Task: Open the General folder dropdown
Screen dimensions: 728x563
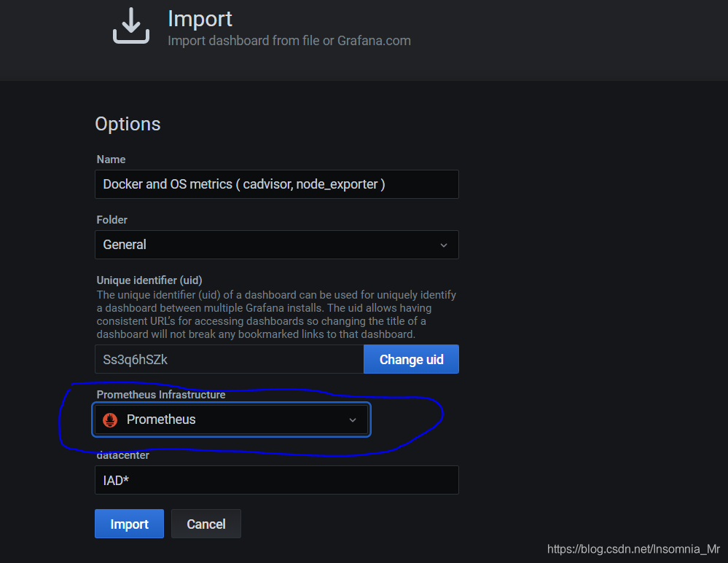Action: pyautogui.click(x=277, y=245)
